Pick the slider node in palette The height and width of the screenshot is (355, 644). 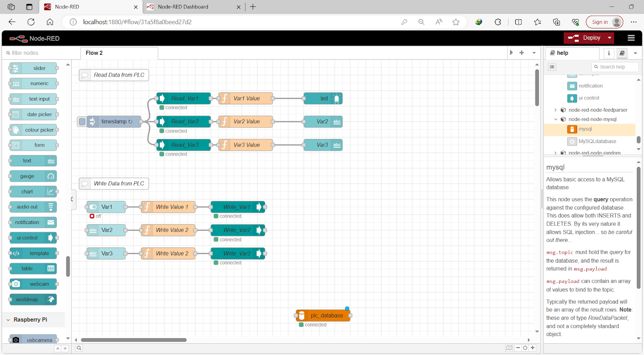[x=33, y=69]
